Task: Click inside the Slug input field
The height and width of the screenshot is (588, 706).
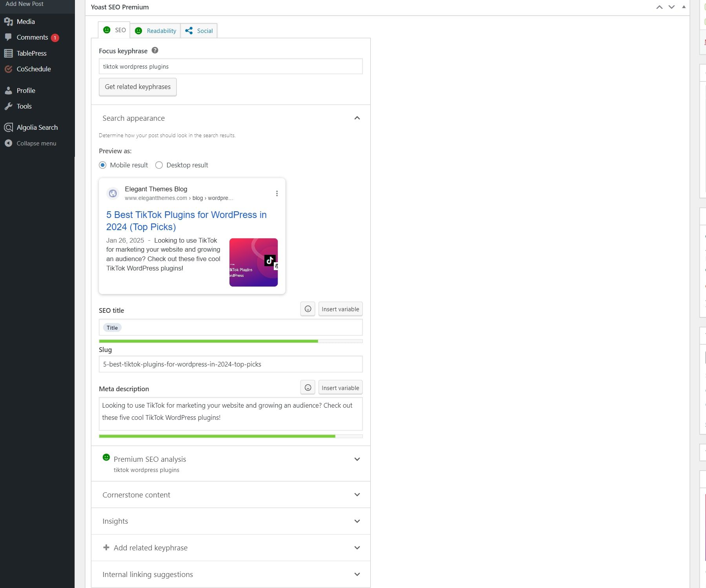Action: point(231,364)
